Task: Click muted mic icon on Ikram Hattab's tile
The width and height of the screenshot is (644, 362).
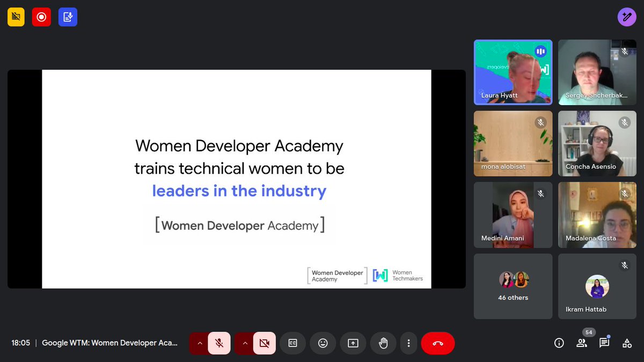Action: coord(625,265)
